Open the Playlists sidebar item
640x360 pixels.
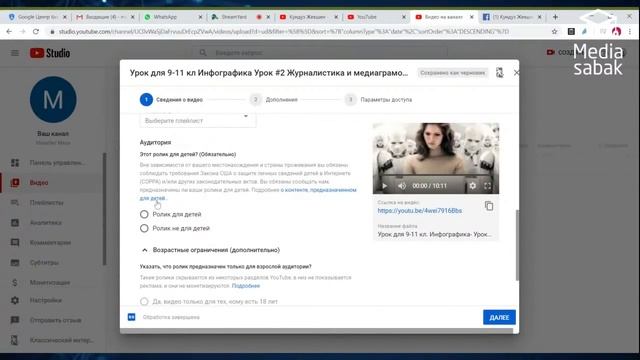[47, 202]
